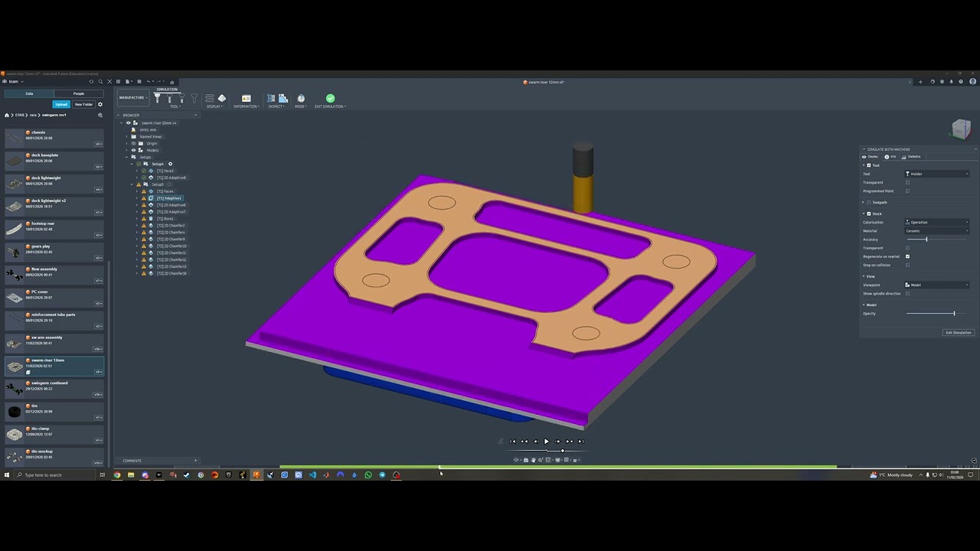Toggle visibility eye for Models node
Screen dimensions: 980x551
pos(133,150)
